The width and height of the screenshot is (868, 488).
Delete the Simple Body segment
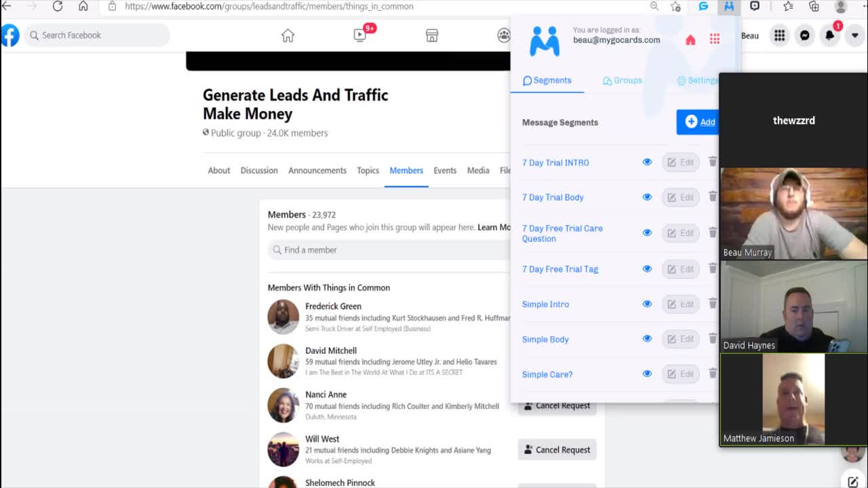point(713,338)
